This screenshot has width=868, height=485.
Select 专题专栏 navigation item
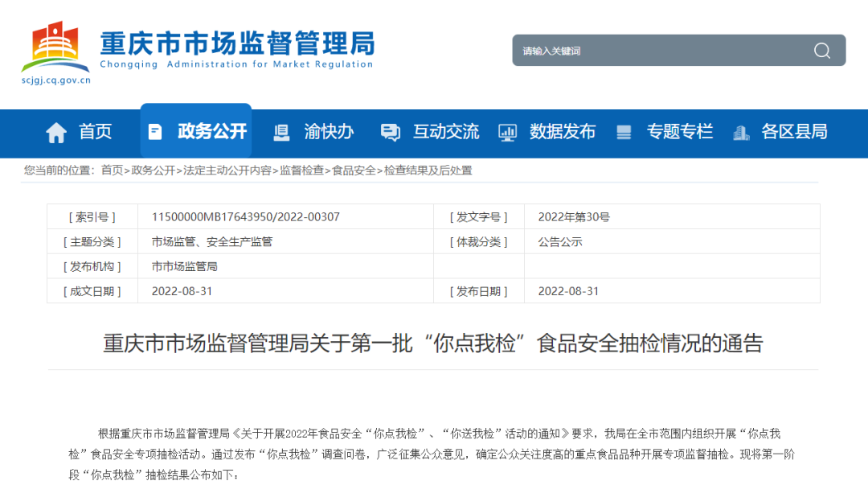[x=680, y=132]
